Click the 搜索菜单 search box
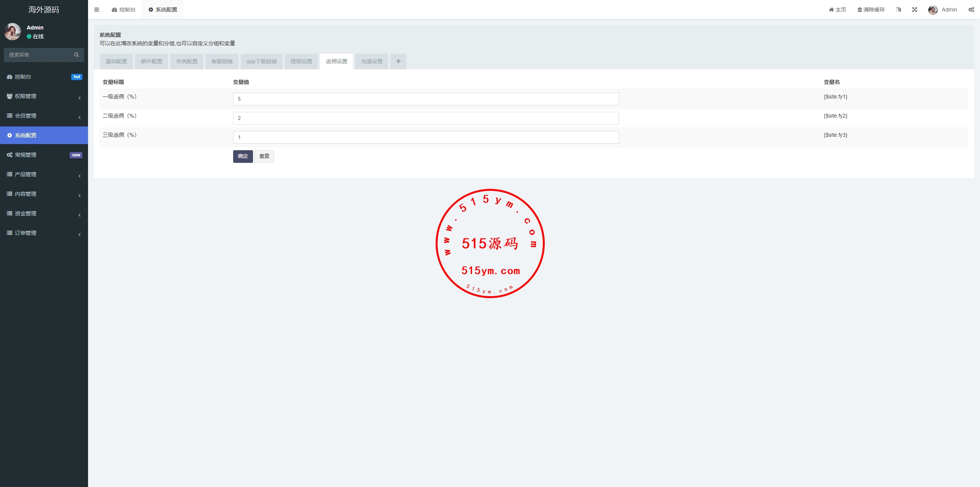 click(38, 55)
